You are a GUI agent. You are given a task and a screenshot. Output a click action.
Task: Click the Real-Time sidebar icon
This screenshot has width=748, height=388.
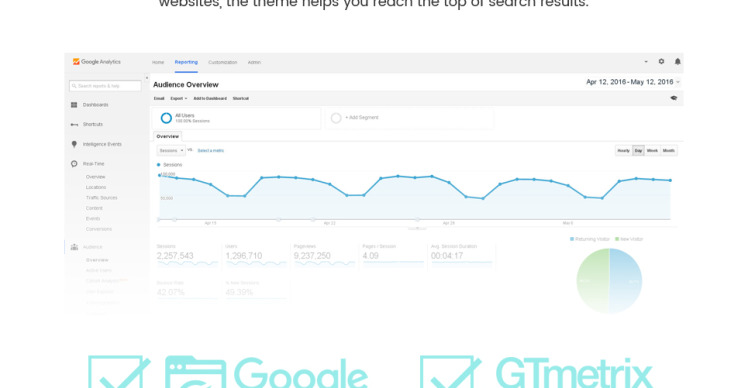tap(74, 164)
